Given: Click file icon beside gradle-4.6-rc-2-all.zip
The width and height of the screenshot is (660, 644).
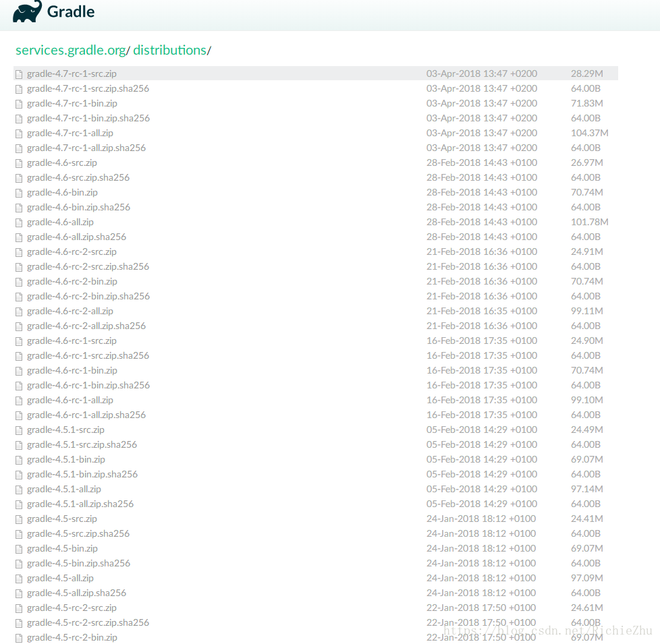Looking at the screenshot, I should [19, 312].
